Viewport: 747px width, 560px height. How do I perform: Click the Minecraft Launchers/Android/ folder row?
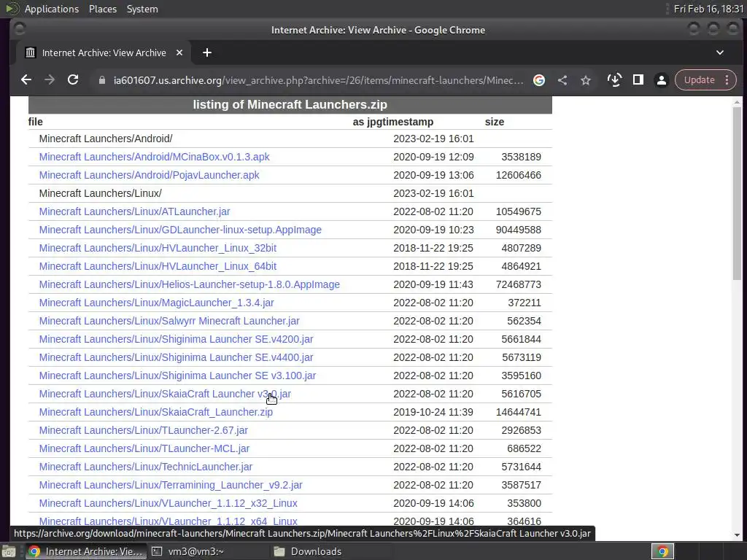pyautogui.click(x=290, y=139)
